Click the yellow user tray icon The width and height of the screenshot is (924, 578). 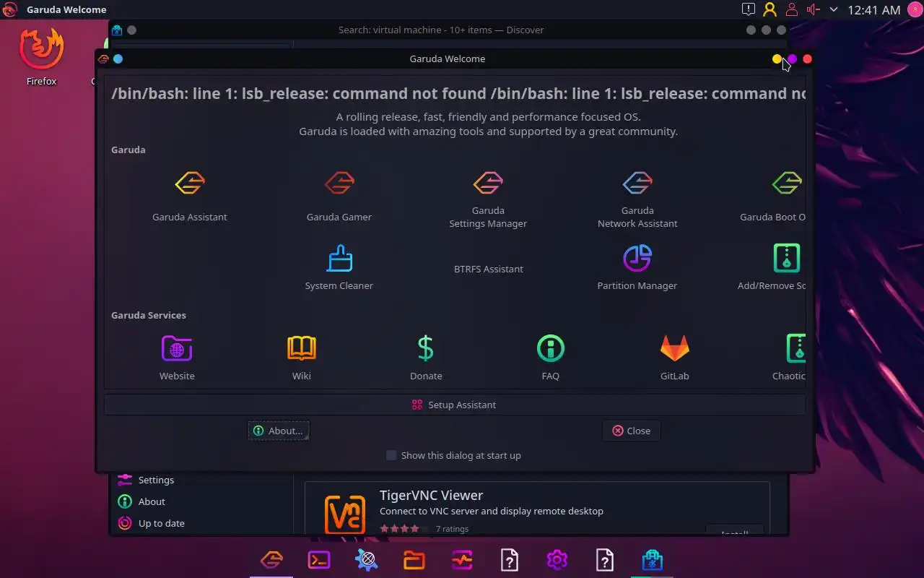click(770, 9)
